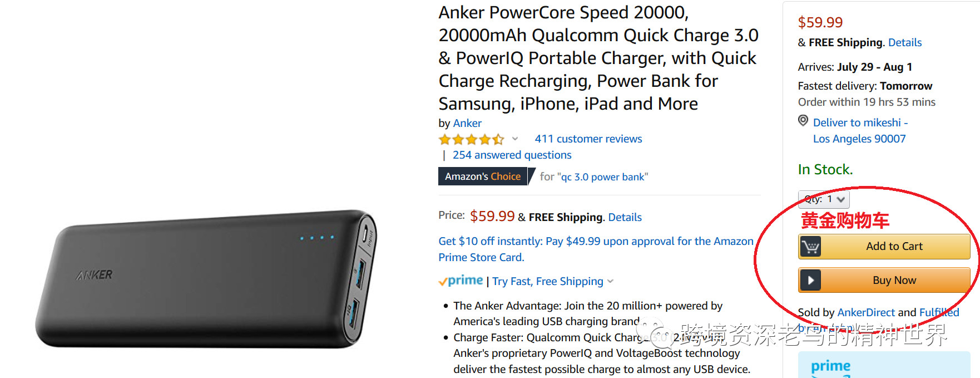The image size is (980, 378).
Task: Open Details link next to price
Action: tap(625, 217)
